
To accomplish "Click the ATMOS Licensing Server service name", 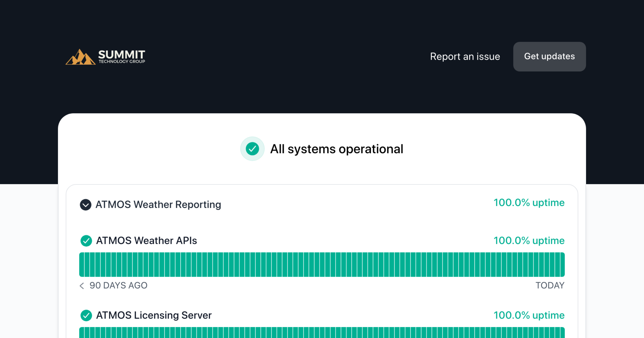I will (x=154, y=315).
